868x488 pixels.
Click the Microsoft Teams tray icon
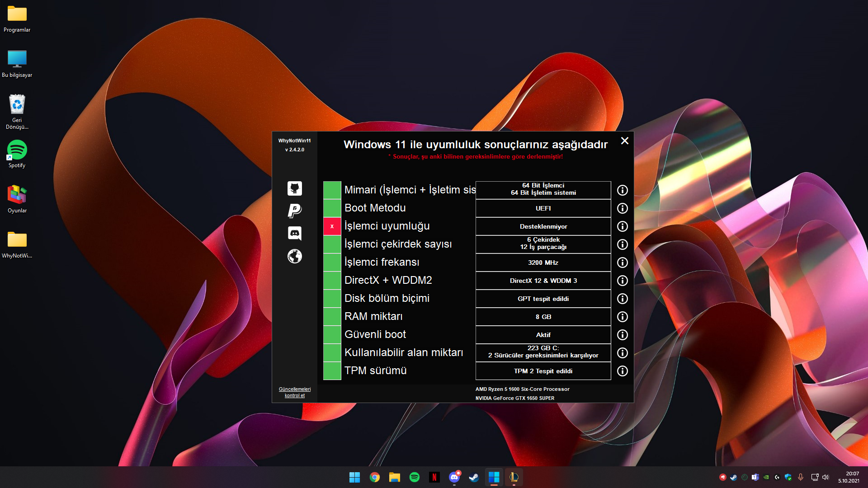(755, 477)
